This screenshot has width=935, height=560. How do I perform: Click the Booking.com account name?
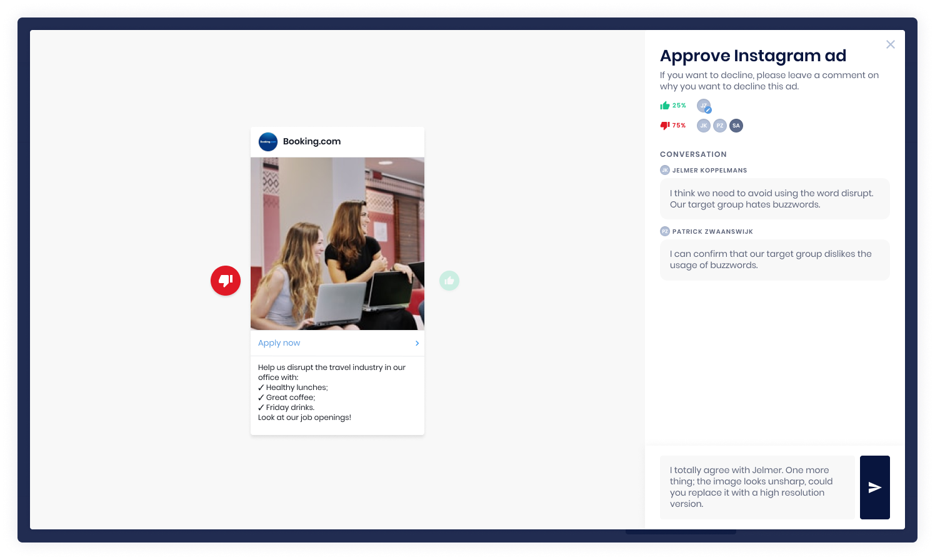click(312, 141)
